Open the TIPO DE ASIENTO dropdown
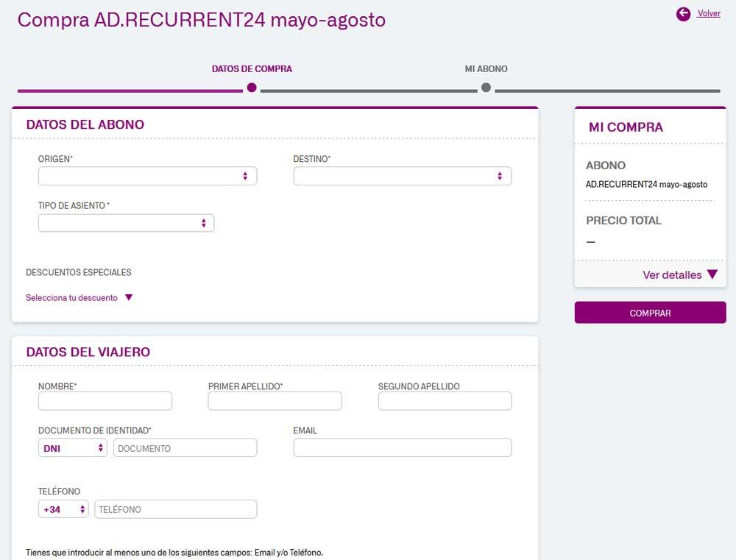The width and height of the screenshot is (736, 560). click(125, 222)
